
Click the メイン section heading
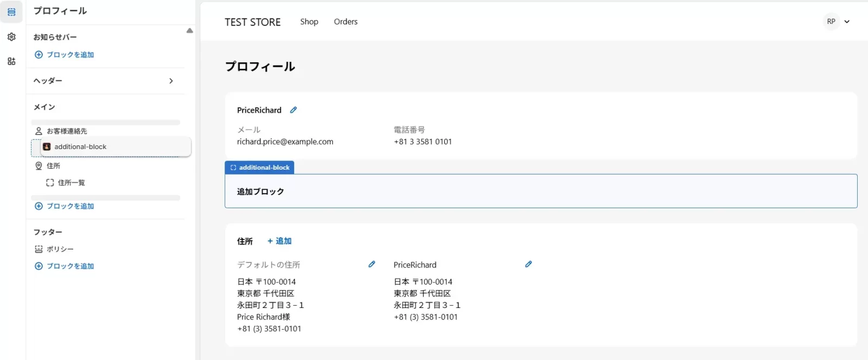pos(44,107)
